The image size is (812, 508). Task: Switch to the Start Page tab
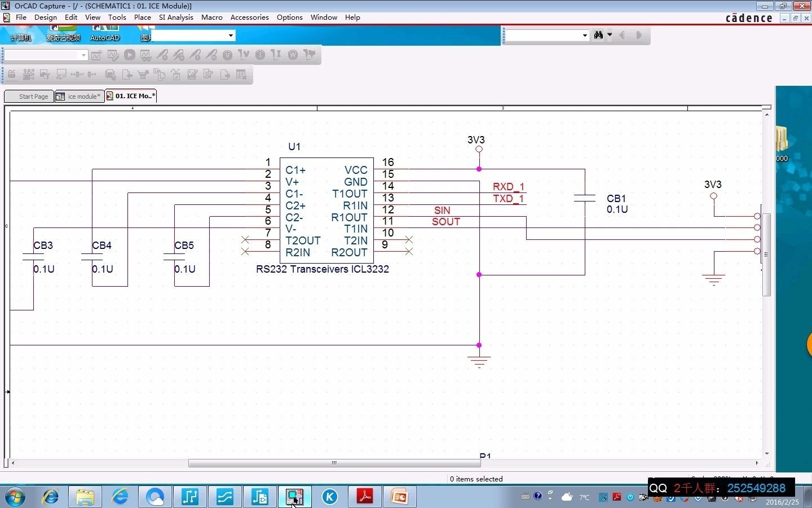click(29, 97)
